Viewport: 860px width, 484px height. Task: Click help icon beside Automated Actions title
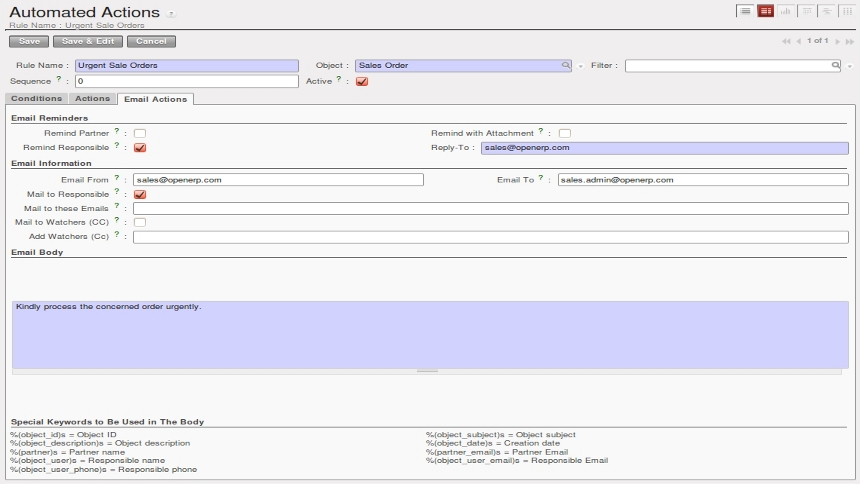tap(171, 14)
